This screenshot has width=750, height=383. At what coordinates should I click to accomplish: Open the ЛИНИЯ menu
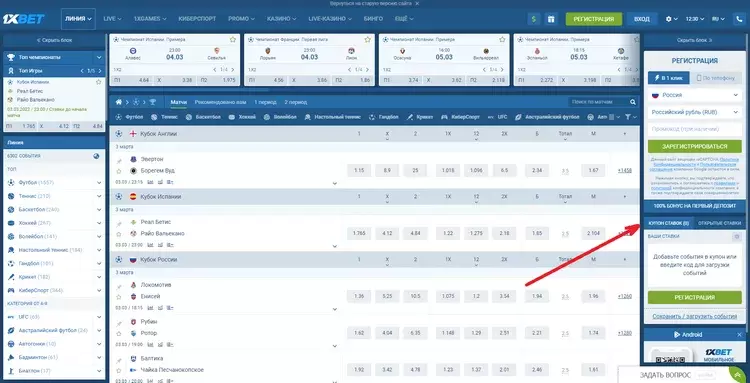coord(78,19)
